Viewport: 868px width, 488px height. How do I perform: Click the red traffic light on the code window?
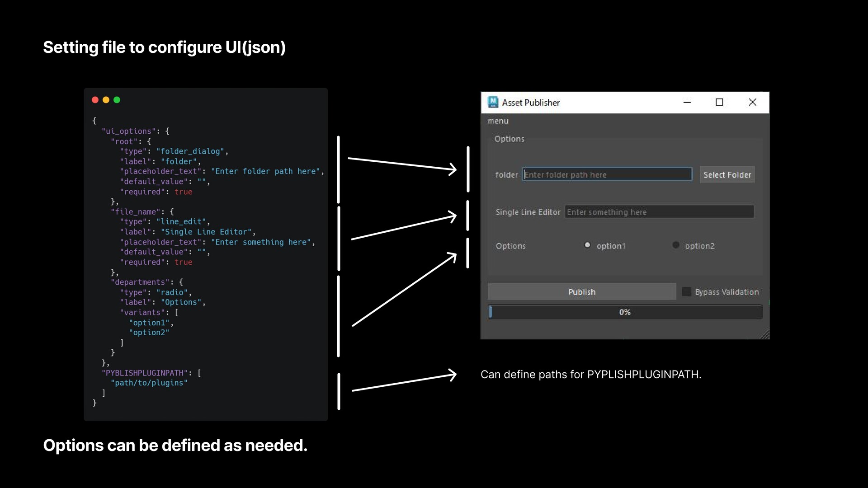(95, 100)
